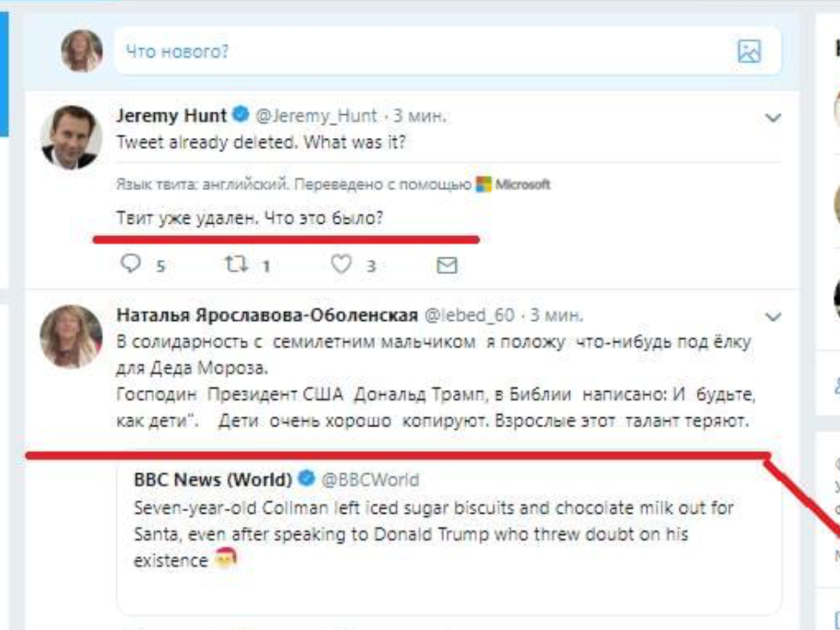
Task: Like Jeremy Hunt's tweet with heart icon
Action: 341,264
